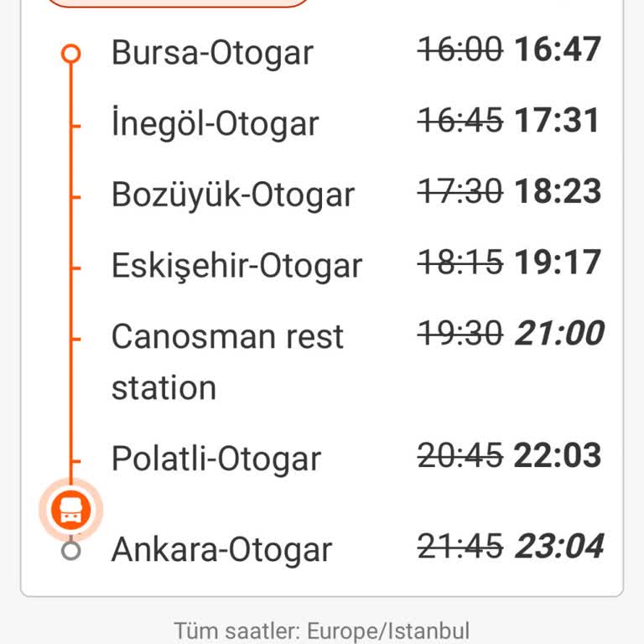
Task: Tap the orange bus location icon
Action: 70,508
